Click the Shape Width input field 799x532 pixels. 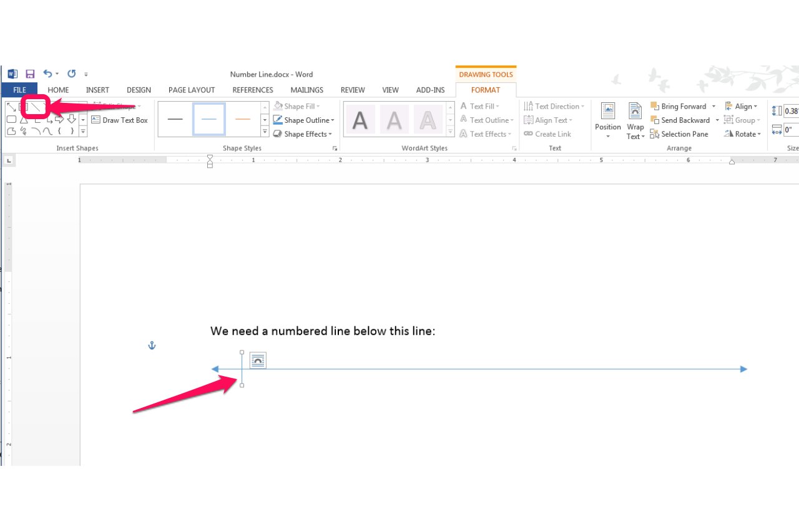click(792, 130)
